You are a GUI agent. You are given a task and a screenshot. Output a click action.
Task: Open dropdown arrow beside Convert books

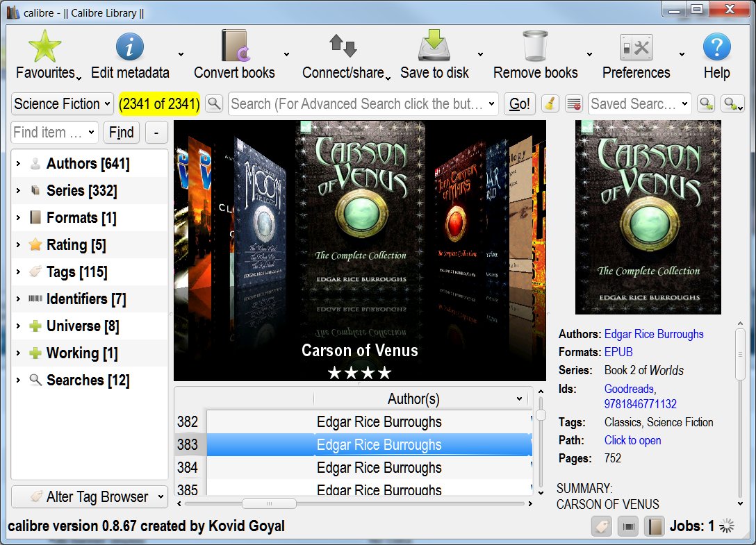coord(286,54)
